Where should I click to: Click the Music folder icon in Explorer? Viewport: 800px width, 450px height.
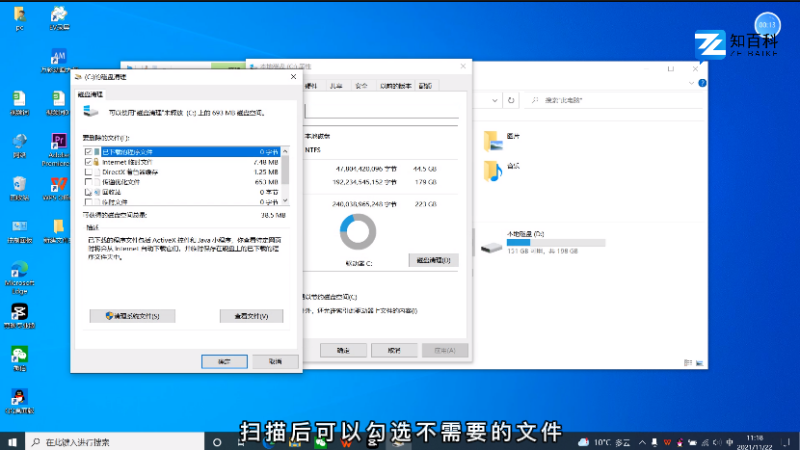click(x=491, y=170)
